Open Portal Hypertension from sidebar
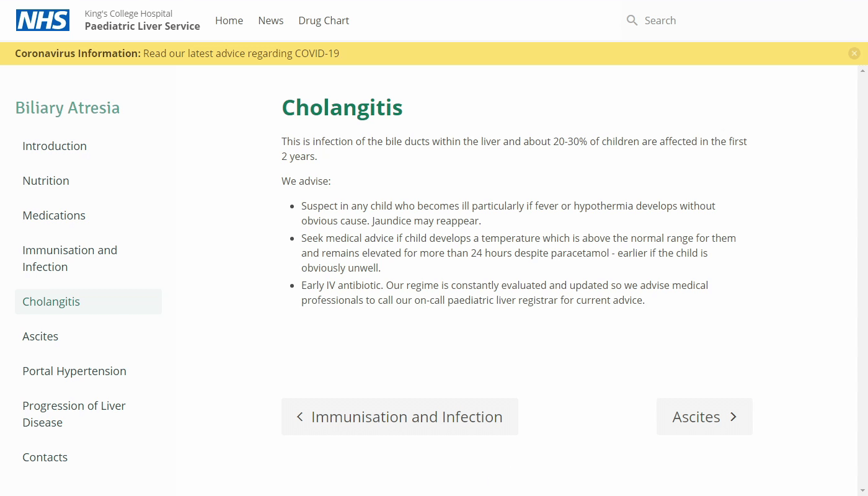 74,371
